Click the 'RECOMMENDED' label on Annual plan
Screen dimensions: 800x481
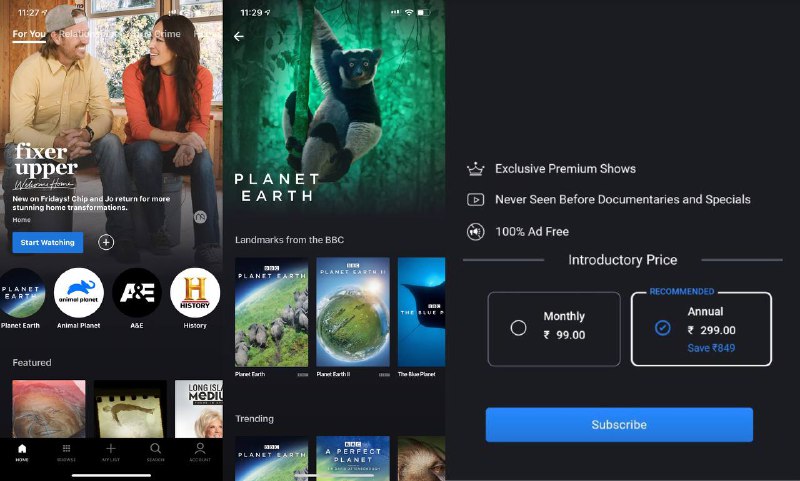coord(682,291)
